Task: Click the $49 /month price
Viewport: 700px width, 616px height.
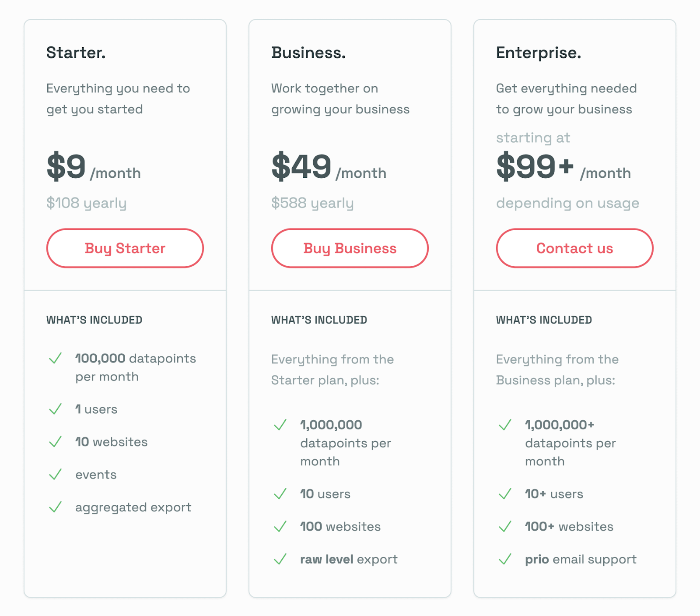Action: click(x=328, y=167)
